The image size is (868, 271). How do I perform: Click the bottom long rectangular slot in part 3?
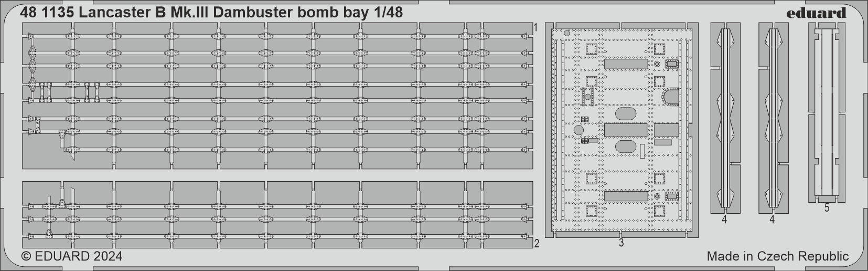click(626, 196)
